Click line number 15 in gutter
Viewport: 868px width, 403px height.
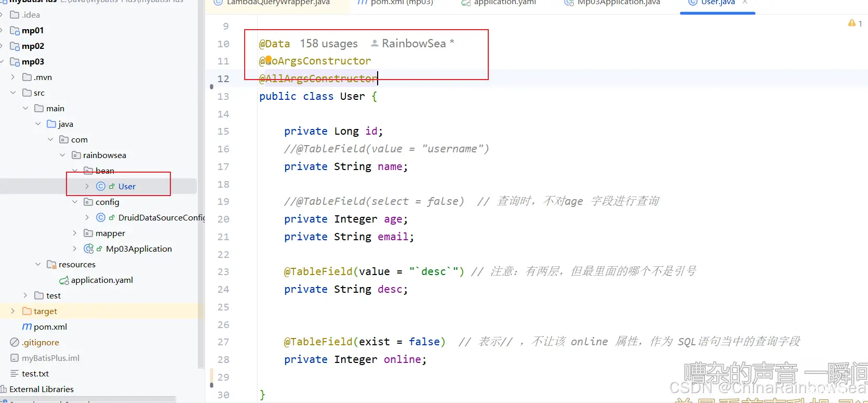click(223, 131)
